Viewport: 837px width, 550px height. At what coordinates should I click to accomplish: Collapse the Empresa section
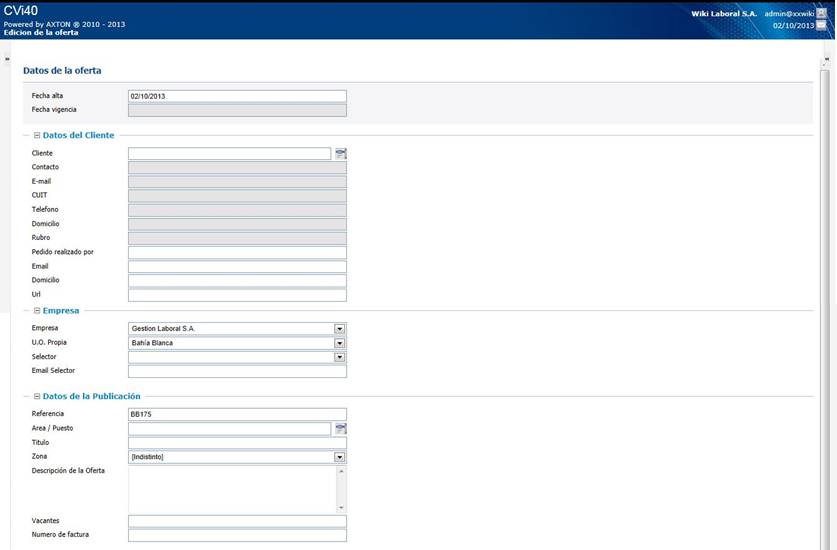click(x=37, y=310)
